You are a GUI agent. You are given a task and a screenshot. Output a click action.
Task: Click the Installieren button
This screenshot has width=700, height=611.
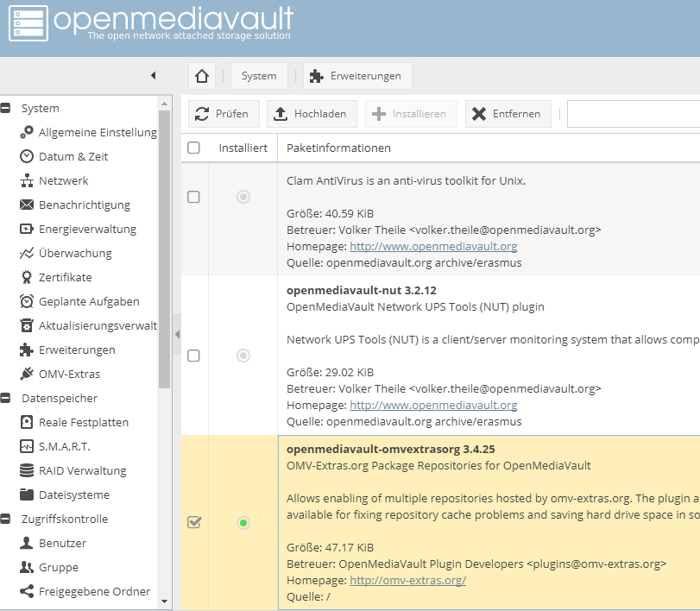411,114
